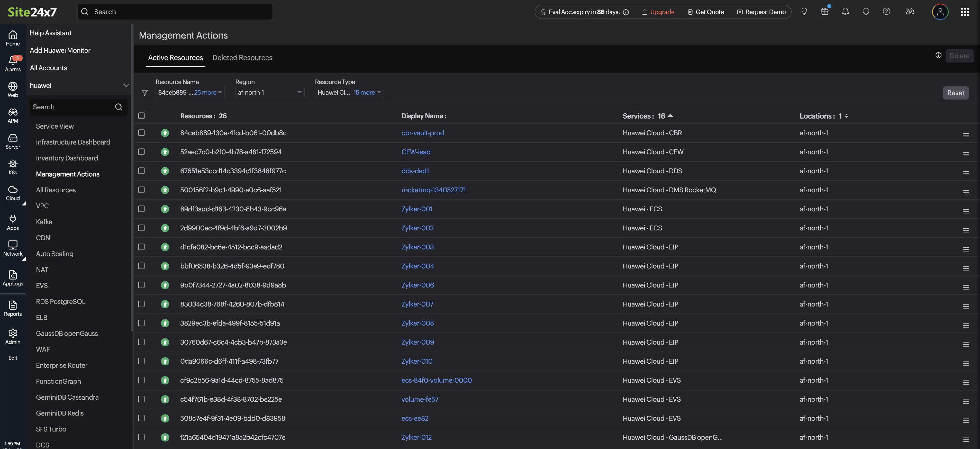Click the Reset filters button

coord(955,93)
